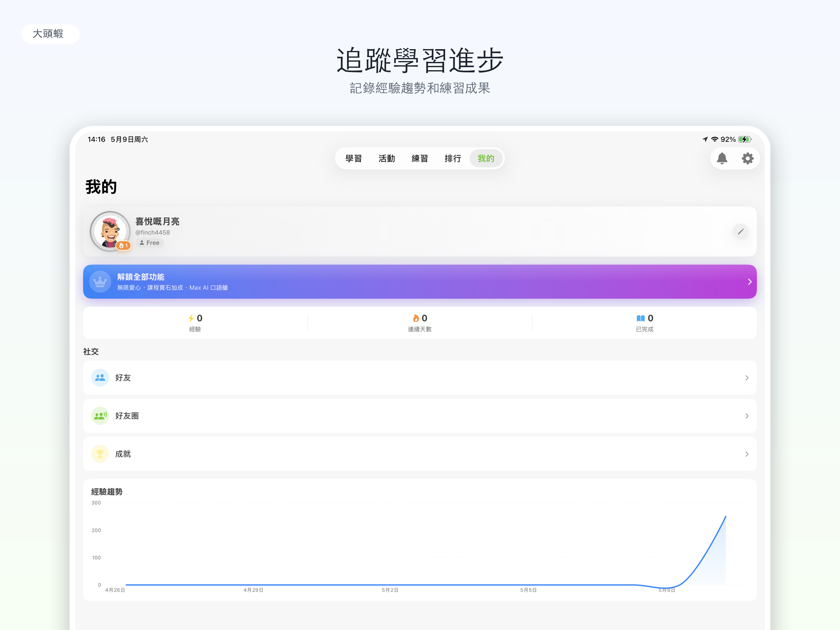
Task: Click the chart line peak point
Action: [725, 516]
